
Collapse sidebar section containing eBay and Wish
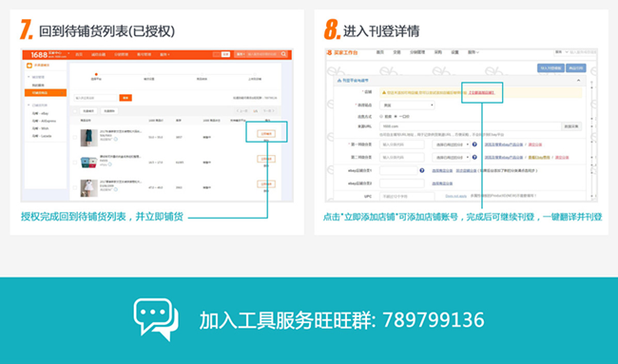click(29, 105)
